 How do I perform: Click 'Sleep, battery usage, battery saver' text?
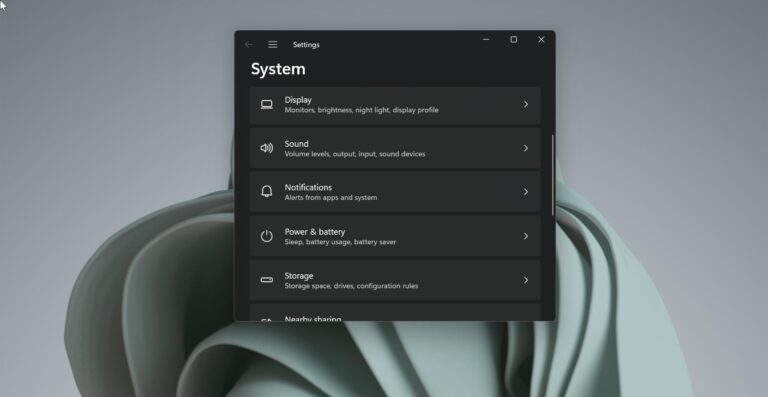click(340, 242)
